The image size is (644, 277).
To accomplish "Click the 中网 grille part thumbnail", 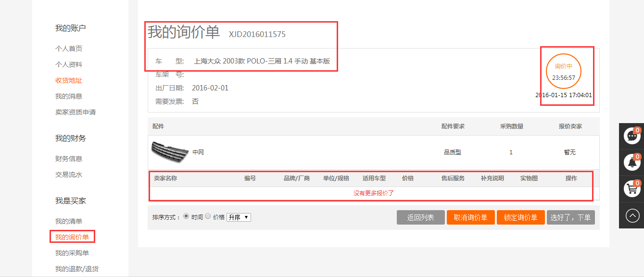I will pos(170,152).
